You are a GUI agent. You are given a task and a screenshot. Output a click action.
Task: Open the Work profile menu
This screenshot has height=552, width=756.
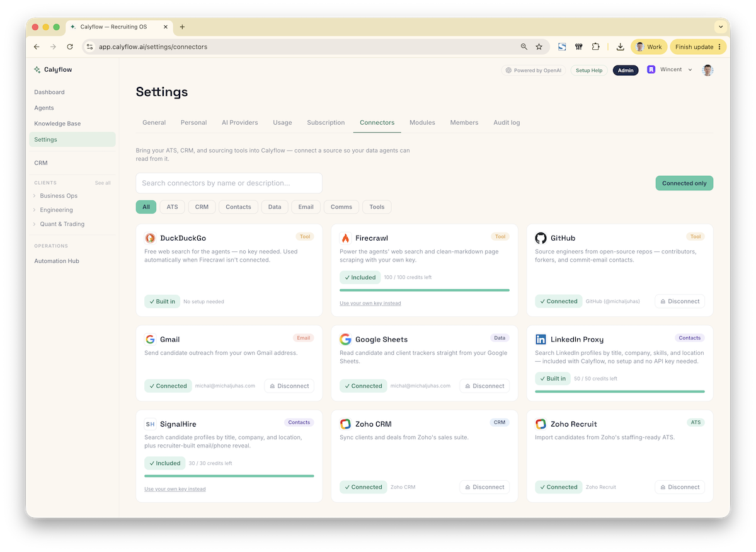pos(649,47)
